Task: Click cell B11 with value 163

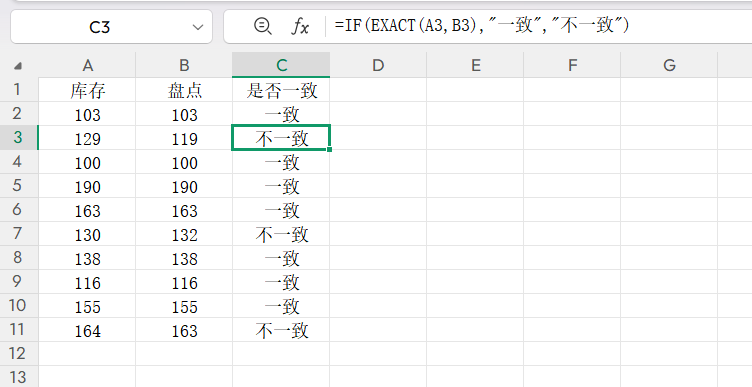Action: click(x=184, y=329)
